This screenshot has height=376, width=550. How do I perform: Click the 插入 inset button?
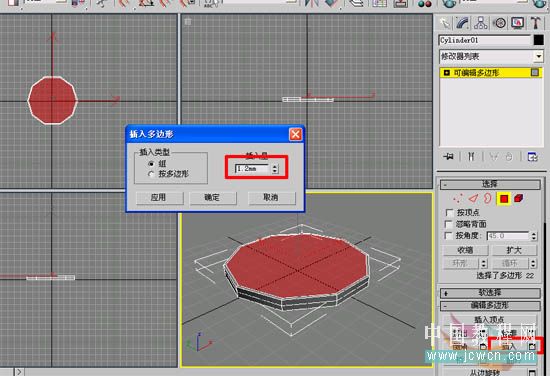pyautogui.click(x=509, y=347)
